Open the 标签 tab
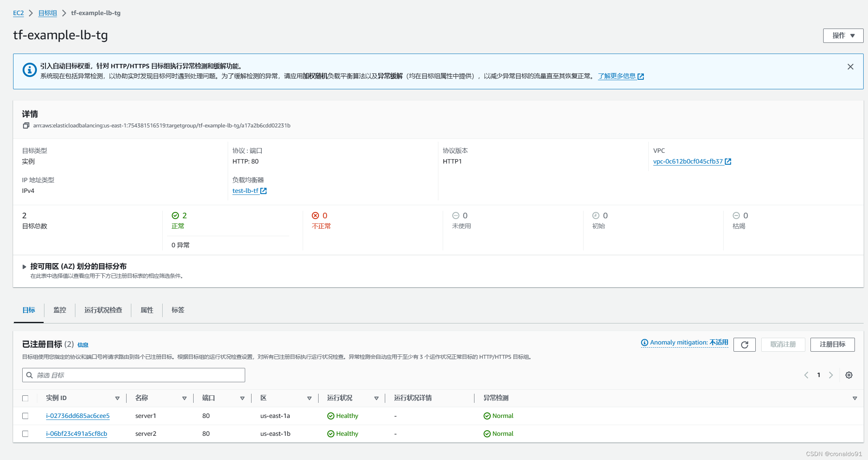The height and width of the screenshot is (460, 868). [x=178, y=310]
